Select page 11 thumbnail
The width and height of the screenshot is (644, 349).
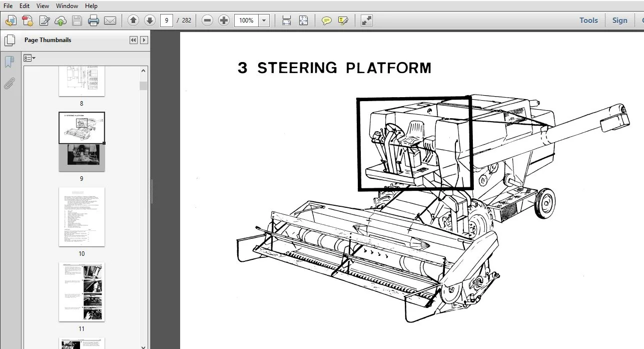coord(82,292)
